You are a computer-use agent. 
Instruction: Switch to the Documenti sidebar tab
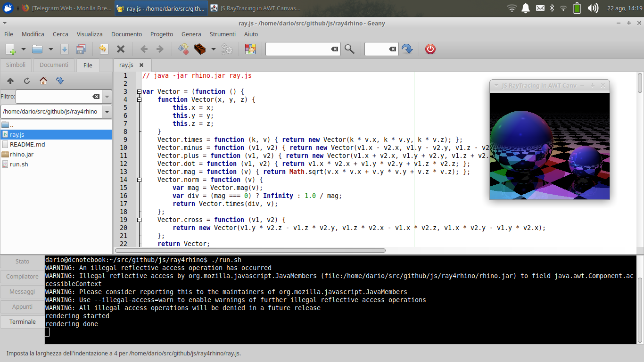(x=54, y=65)
